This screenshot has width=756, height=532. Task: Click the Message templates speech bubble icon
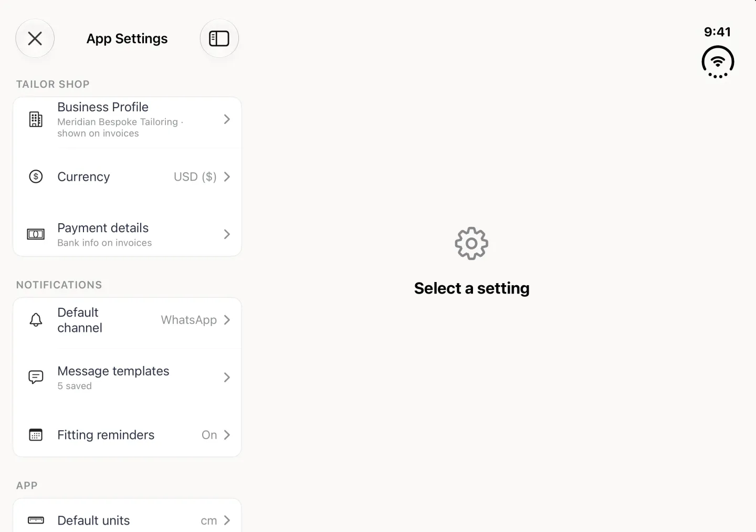click(x=36, y=377)
